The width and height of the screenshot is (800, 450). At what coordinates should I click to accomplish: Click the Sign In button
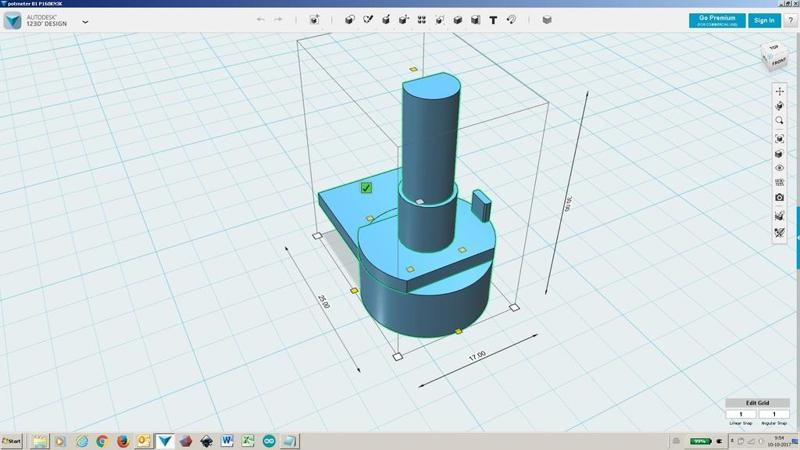(764, 20)
